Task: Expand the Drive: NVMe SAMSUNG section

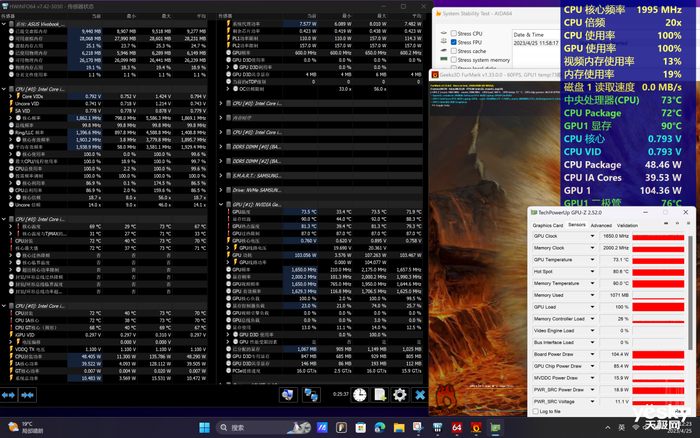Action: coord(221,190)
